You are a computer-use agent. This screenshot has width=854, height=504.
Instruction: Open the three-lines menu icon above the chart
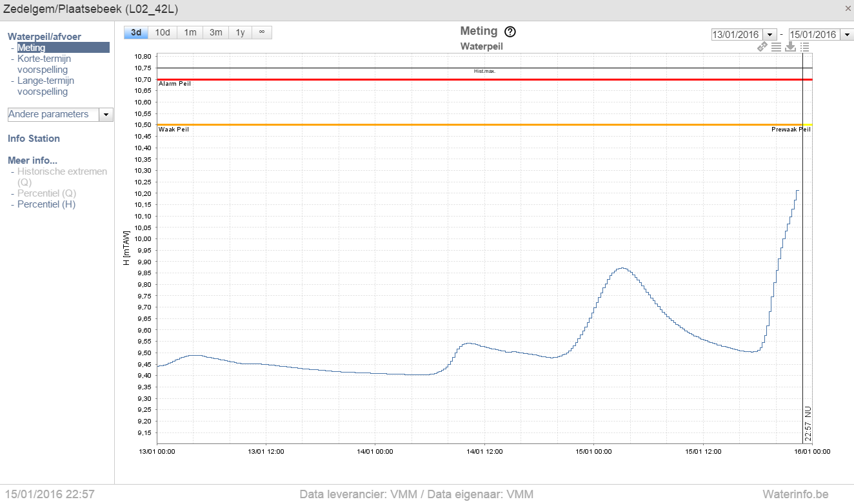(776, 46)
